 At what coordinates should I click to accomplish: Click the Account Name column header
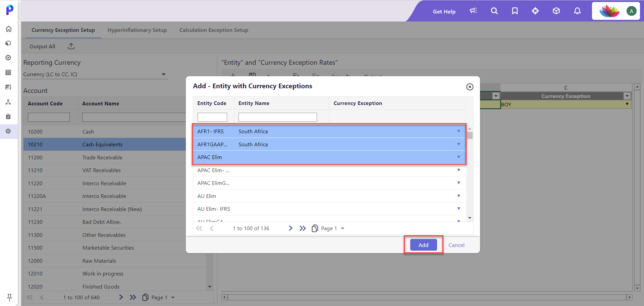[x=101, y=104]
